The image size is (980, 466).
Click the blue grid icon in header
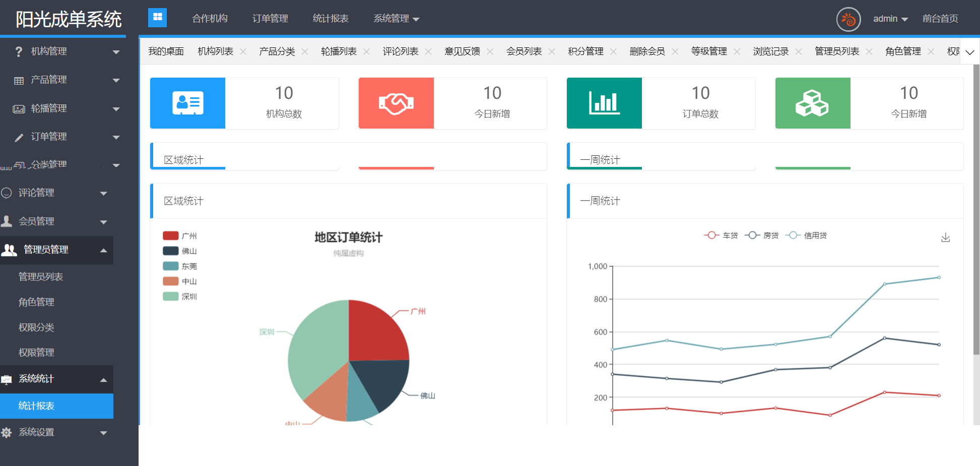point(157,17)
